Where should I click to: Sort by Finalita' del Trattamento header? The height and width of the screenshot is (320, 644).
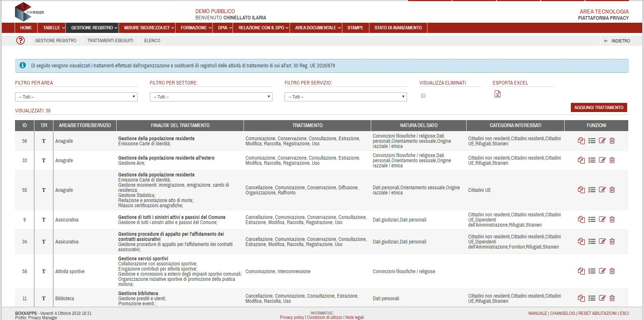point(180,125)
